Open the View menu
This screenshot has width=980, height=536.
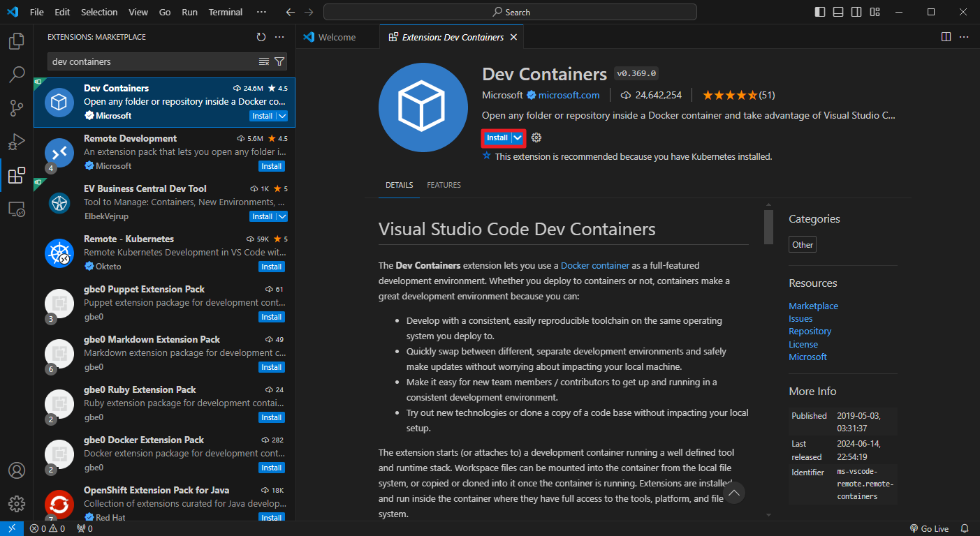tap(138, 12)
